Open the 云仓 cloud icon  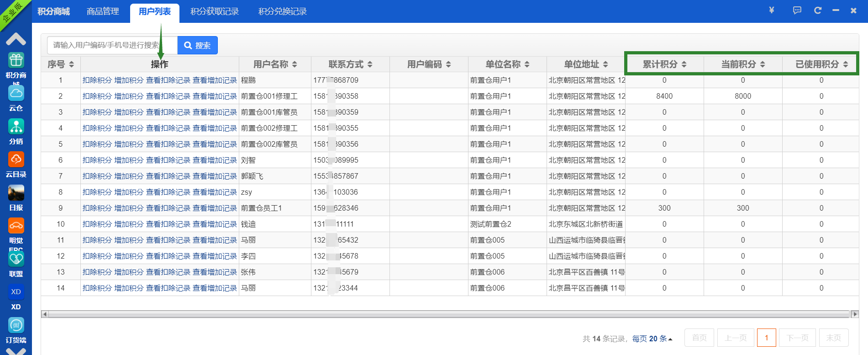click(x=16, y=94)
